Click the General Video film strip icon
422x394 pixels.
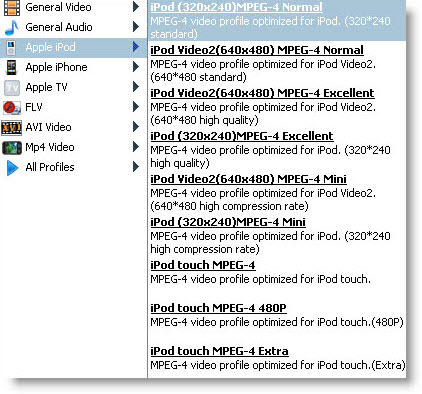[x=12, y=7]
